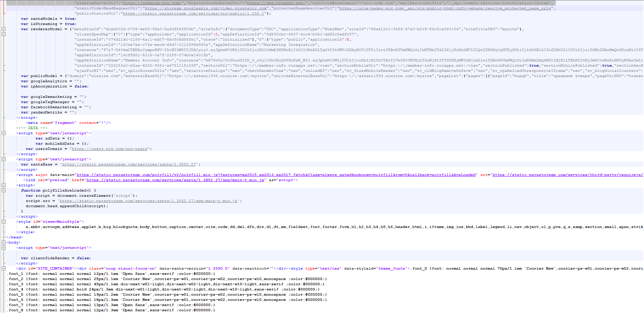Viewport: 644px width, 313px height.
Task: Click the '.font_6' CSS rule line
Action: click(167, 300)
